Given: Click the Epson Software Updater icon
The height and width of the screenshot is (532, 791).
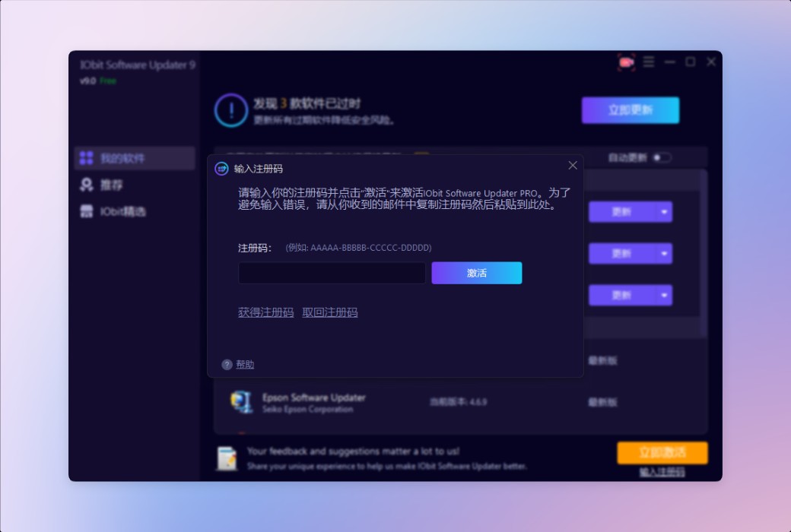Looking at the screenshot, I should (x=242, y=402).
